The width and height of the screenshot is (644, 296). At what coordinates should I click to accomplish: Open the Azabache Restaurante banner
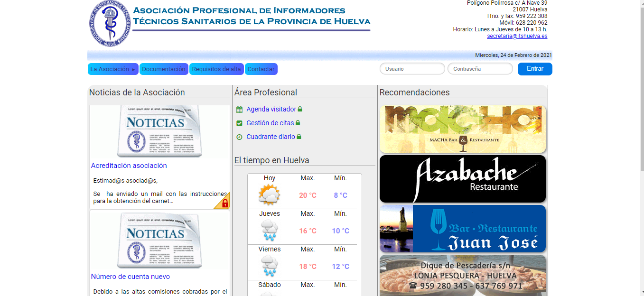pyautogui.click(x=463, y=179)
